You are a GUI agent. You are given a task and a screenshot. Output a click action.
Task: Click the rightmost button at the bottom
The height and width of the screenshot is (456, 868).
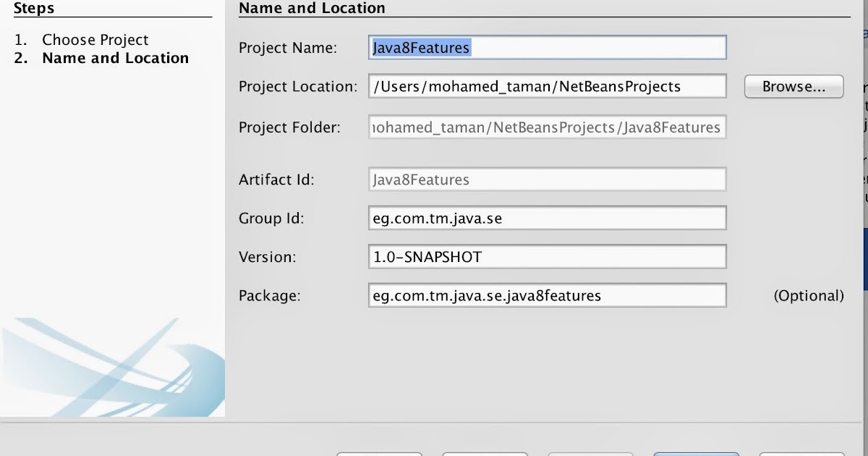(799, 453)
